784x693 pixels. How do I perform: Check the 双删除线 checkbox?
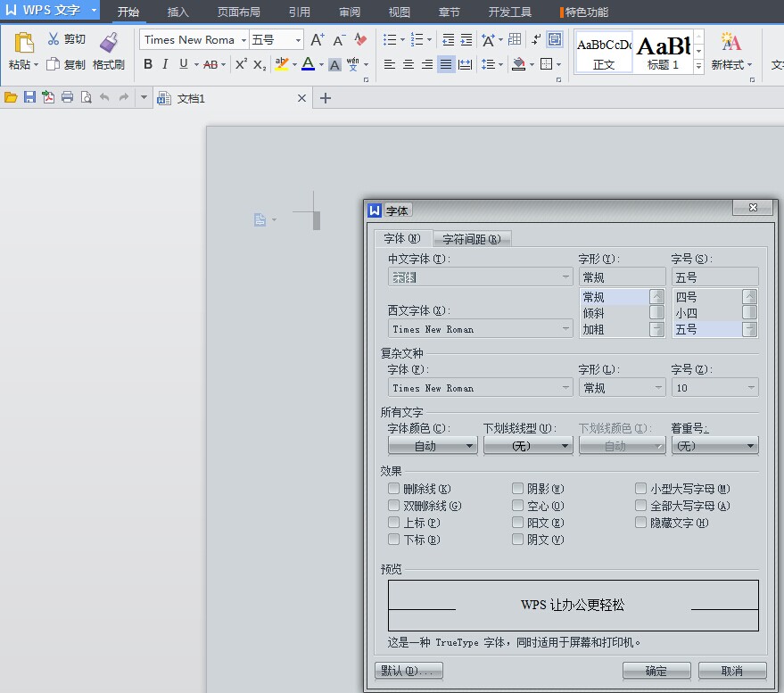click(394, 506)
